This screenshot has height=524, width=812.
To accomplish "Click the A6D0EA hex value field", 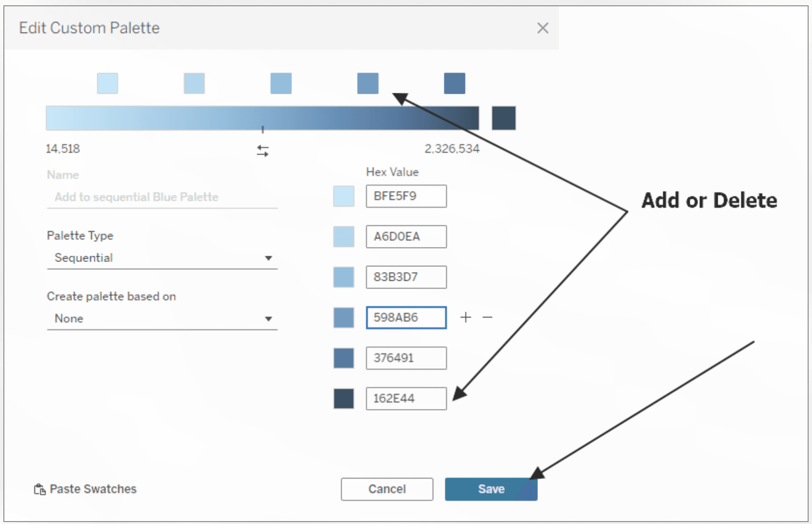I will point(406,237).
